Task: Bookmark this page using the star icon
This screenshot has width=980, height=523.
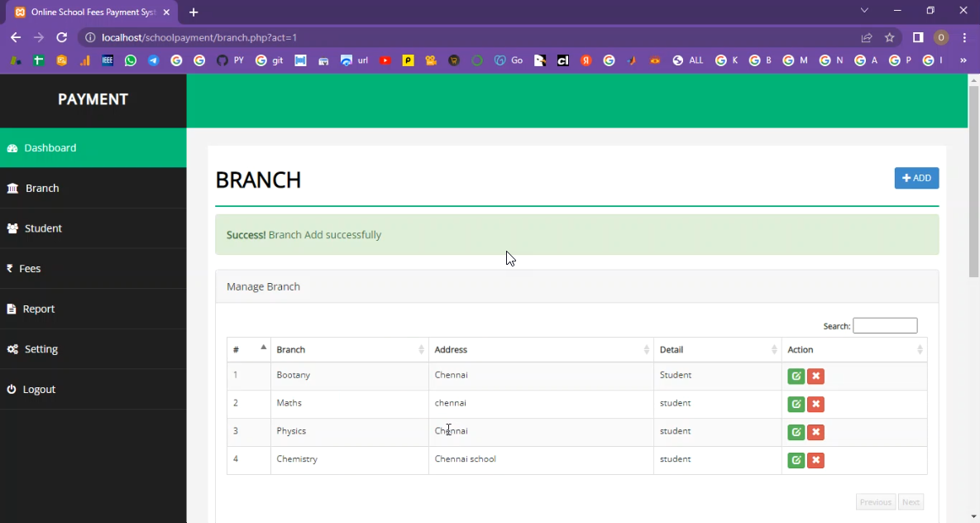Action: coord(890,37)
